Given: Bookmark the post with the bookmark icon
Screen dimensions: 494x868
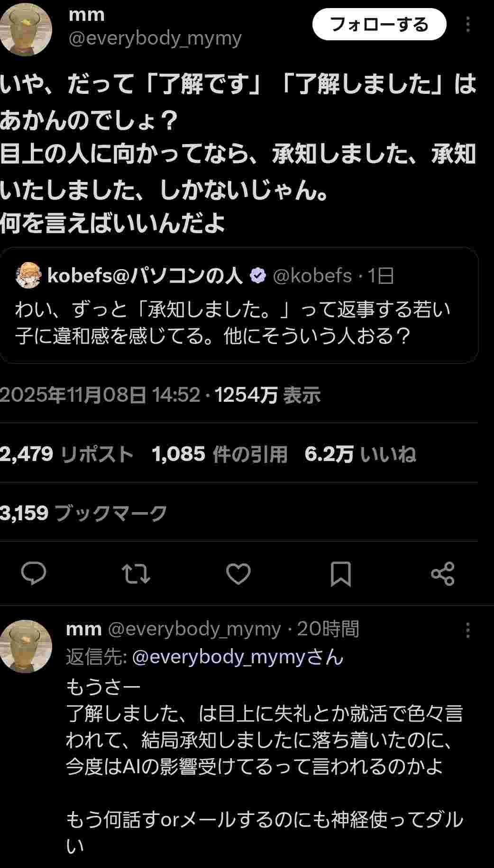Looking at the screenshot, I should click(x=340, y=573).
